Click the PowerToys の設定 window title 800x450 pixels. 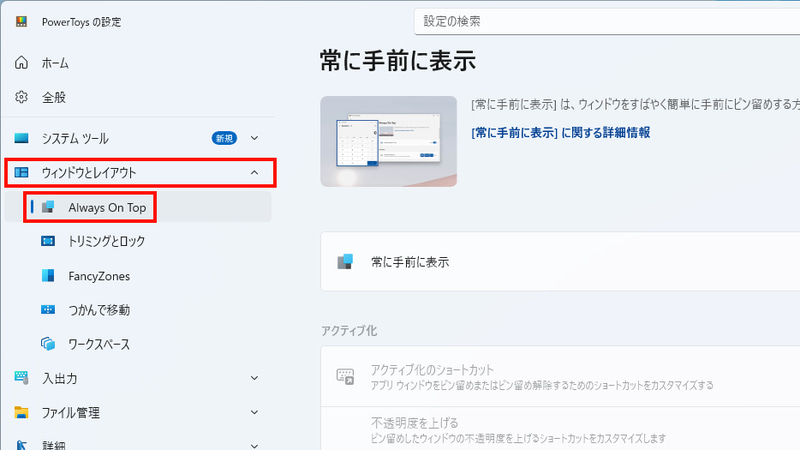pyautogui.click(x=82, y=22)
